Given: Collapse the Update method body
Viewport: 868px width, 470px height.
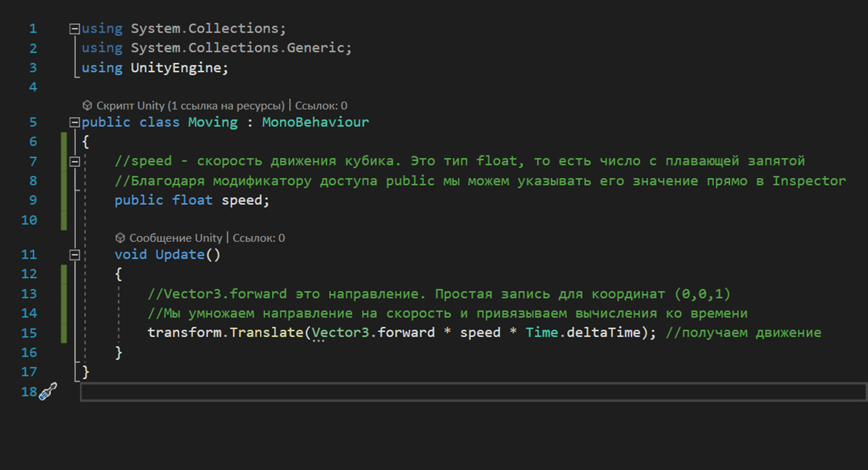Looking at the screenshot, I should click(x=74, y=255).
